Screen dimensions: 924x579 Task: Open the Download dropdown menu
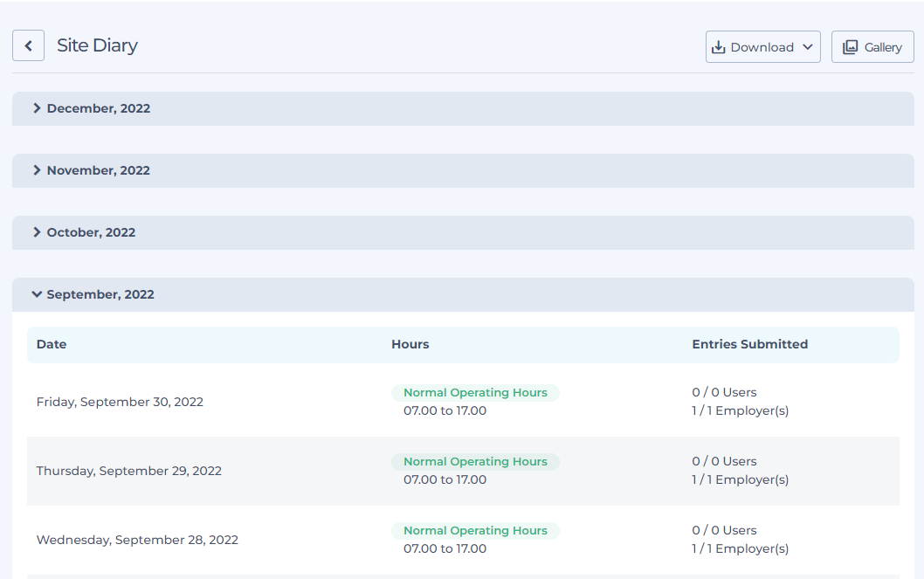[x=762, y=47]
